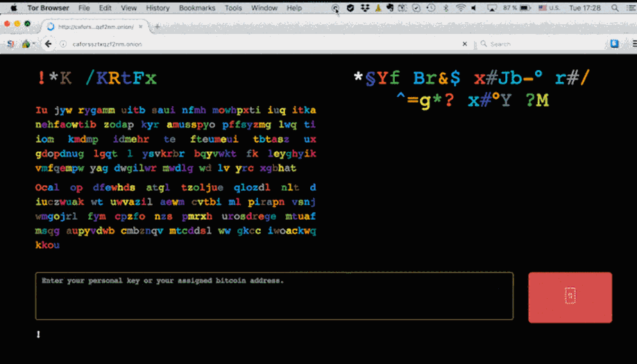Open the Bookmarks menu

pyautogui.click(x=197, y=8)
